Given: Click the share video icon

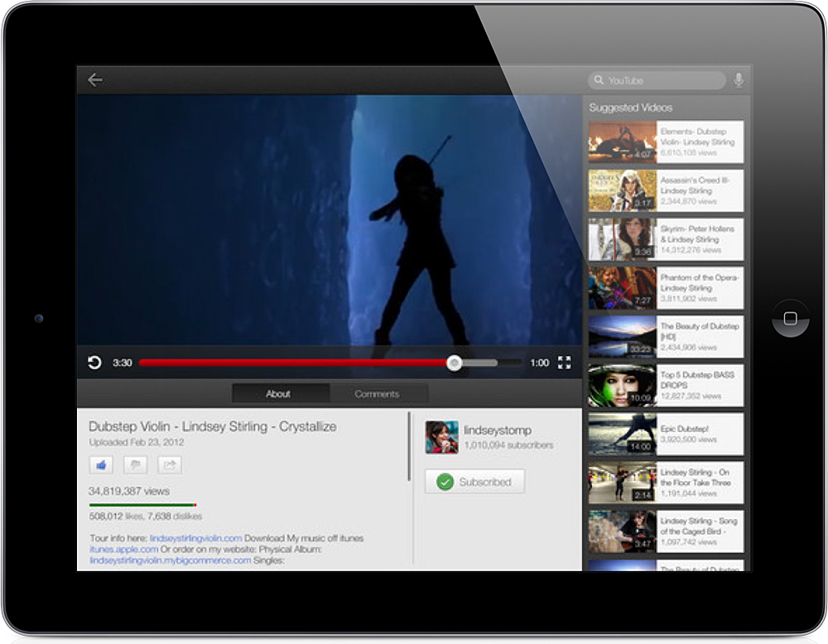Looking at the screenshot, I should click(x=170, y=465).
